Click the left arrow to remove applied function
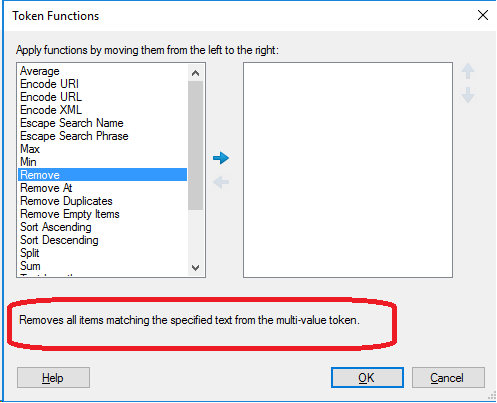Viewport: 497px width, 403px height. 221,182
